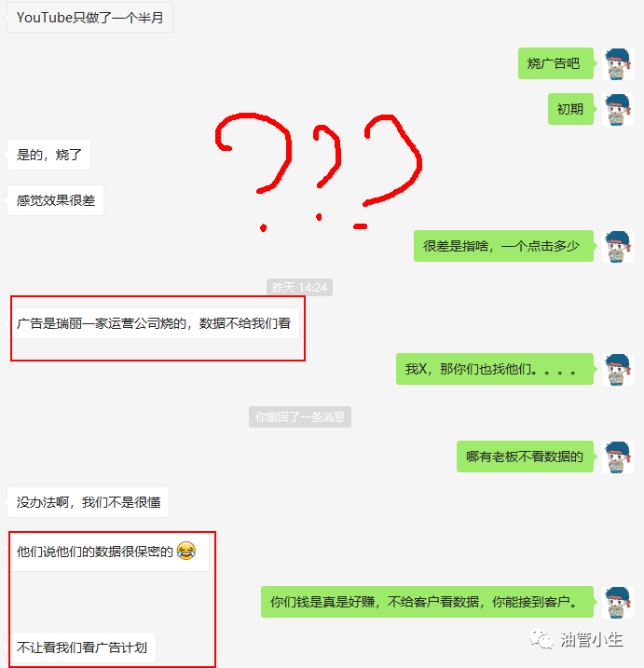Select the 'YouTube只做了一个半月' message bubble
The image size is (644, 668).
tap(89, 18)
